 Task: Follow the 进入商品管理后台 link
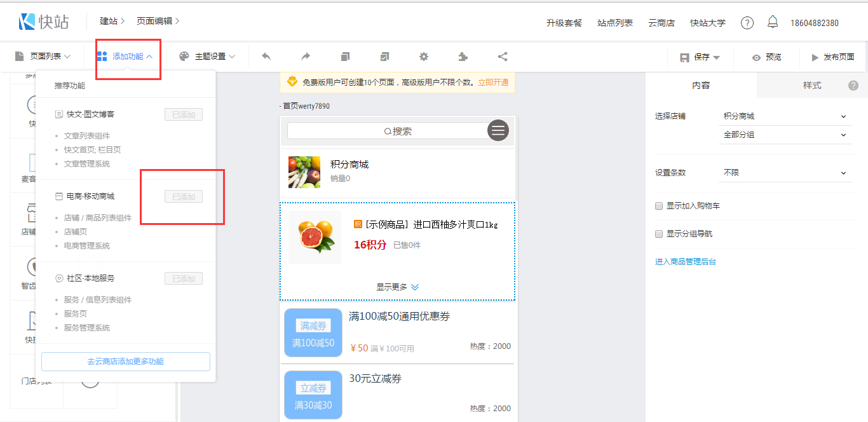(x=686, y=261)
